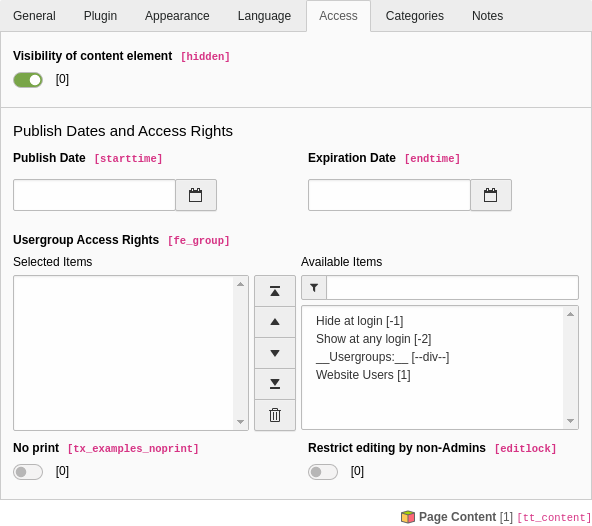Enable the No print toggle
This screenshot has height=526, width=592.
coord(28,472)
